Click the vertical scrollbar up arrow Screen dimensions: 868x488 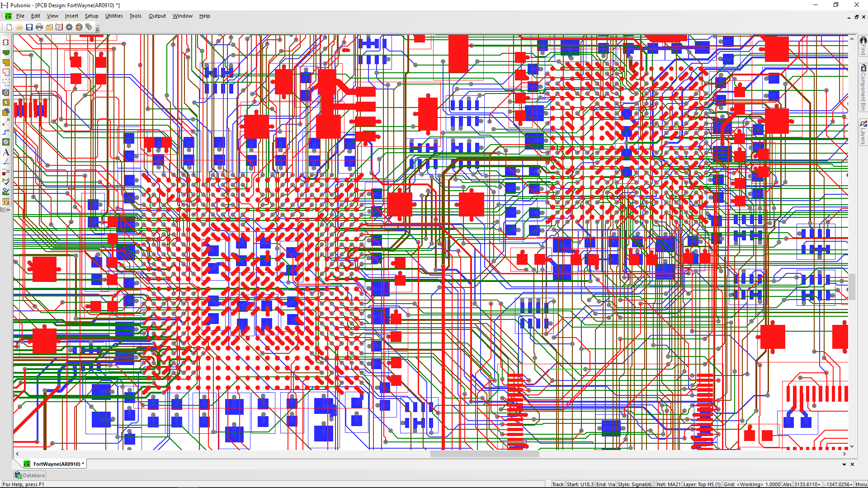pyautogui.click(x=852, y=39)
